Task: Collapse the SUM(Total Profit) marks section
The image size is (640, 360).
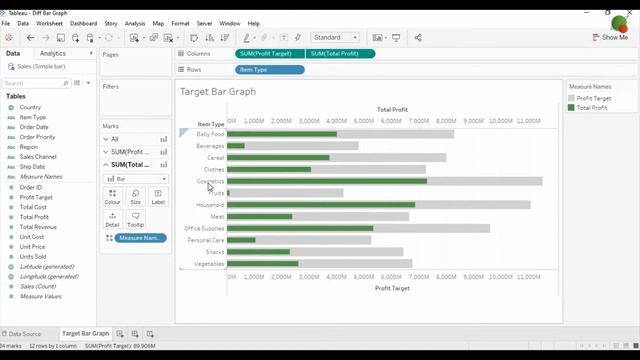Action: (106, 165)
